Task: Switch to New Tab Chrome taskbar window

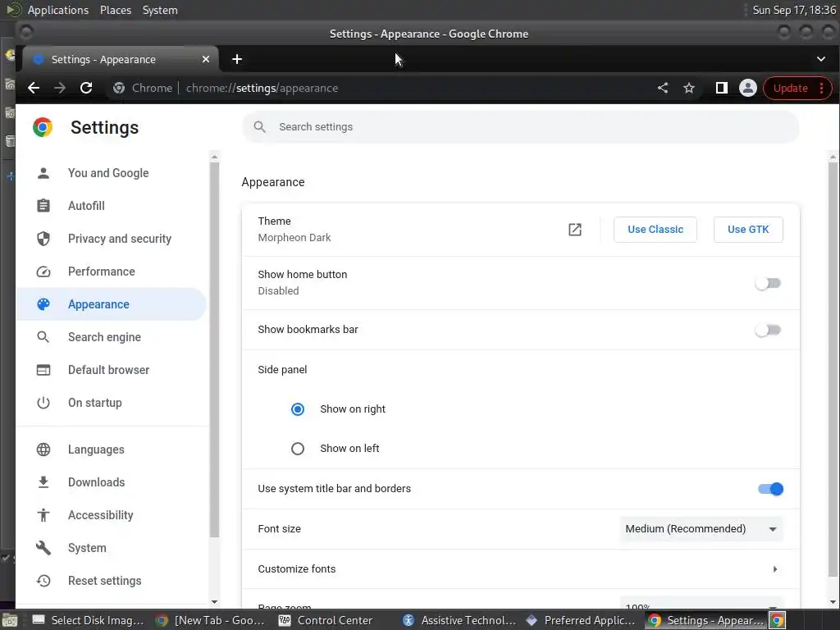Action: pyautogui.click(x=211, y=620)
